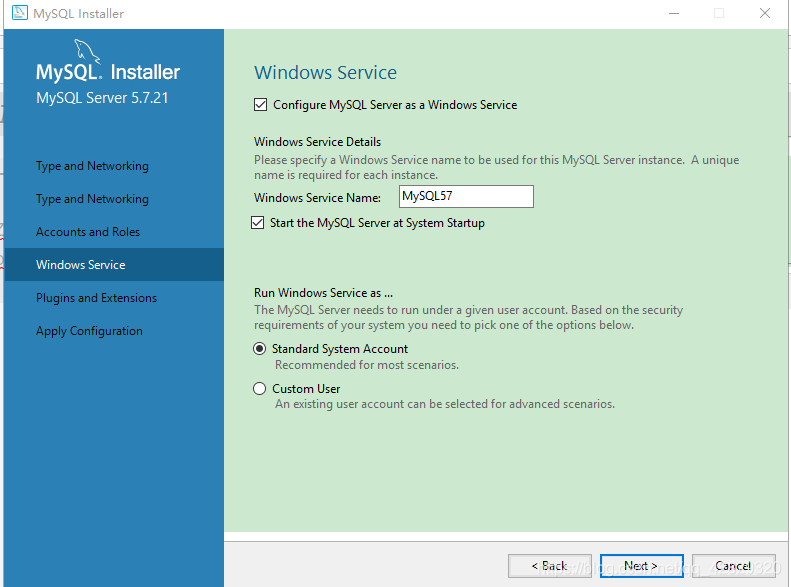Image resolution: width=791 pixels, height=587 pixels.
Task: Click the 'Windows Service Details' label
Action: click(x=317, y=142)
